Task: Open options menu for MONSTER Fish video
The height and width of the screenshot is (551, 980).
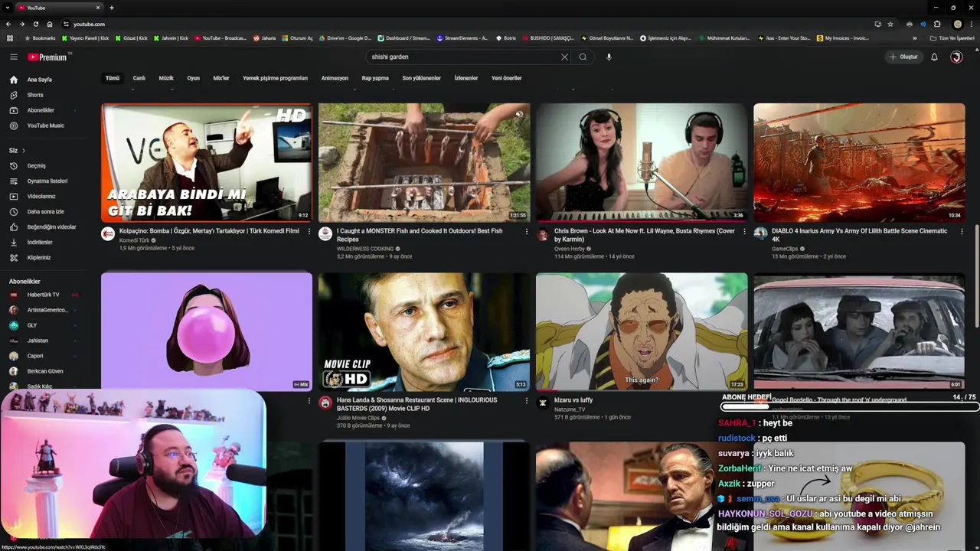Action: coord(527,231)
